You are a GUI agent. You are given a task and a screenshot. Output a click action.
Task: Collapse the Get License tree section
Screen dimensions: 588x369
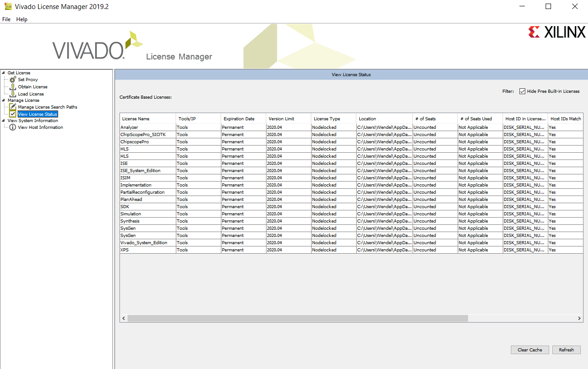click(4, 73)
